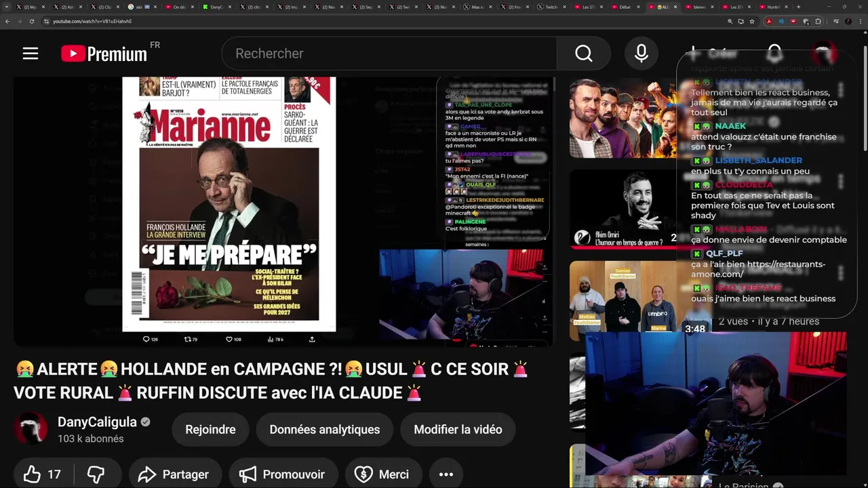This screenshot has width=868, height=488.
Task: Open the six-men react video thumbnail
Action: (624, 119)
